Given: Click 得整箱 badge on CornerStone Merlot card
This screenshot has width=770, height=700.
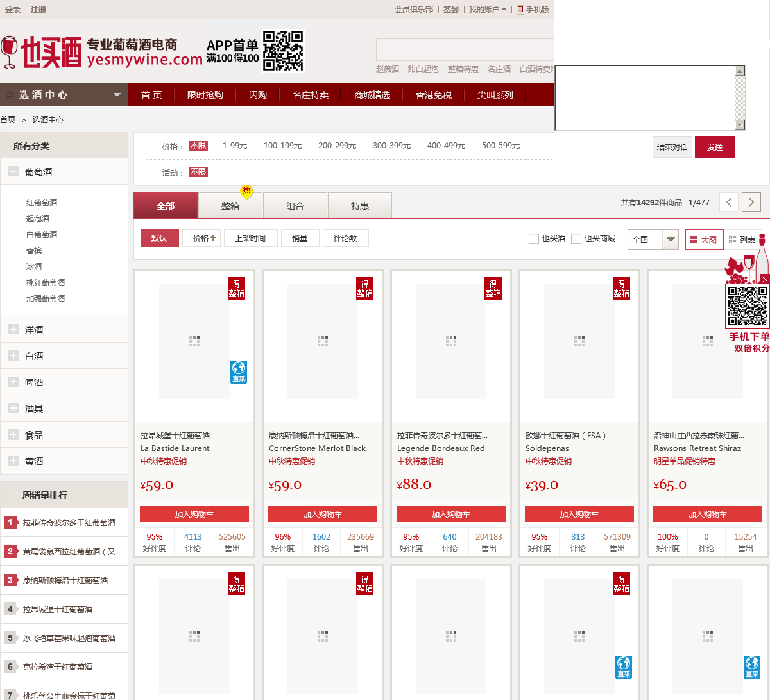Looking at the screenshot, I should pyautogui.click(x=365, y=288).
